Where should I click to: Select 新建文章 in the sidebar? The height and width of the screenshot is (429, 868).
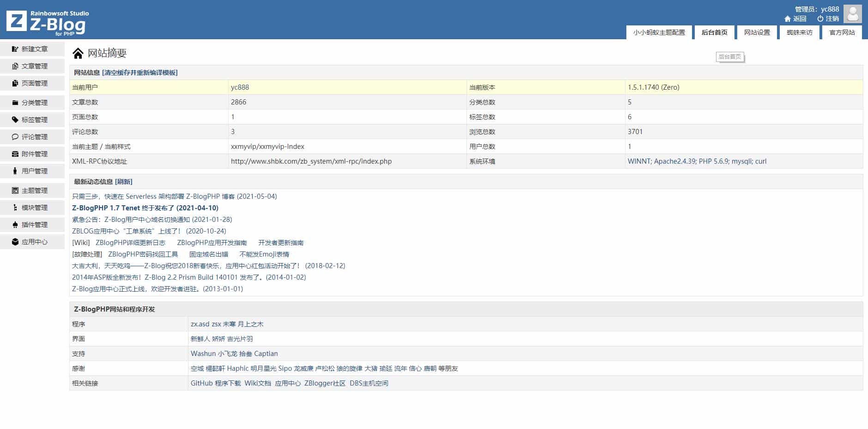[x=32, y=49]
